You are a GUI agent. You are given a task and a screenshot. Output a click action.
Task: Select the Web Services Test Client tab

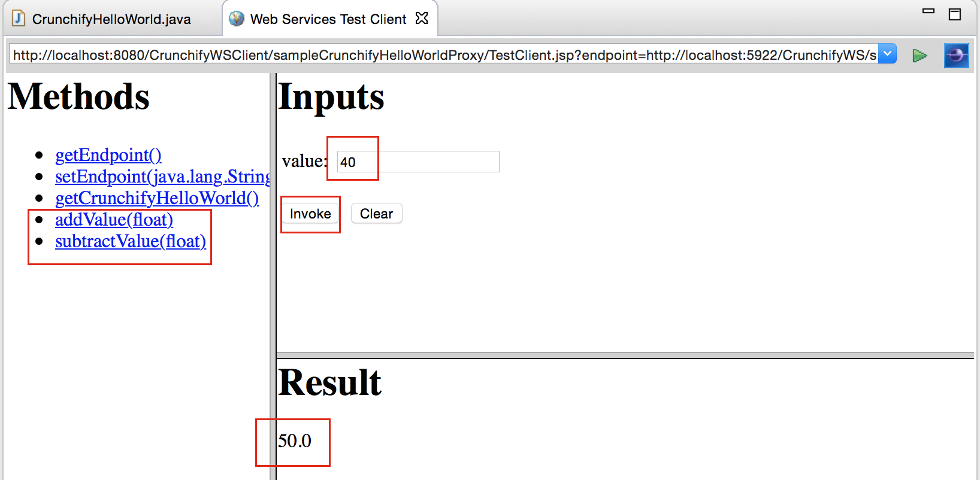pos(328,19)
